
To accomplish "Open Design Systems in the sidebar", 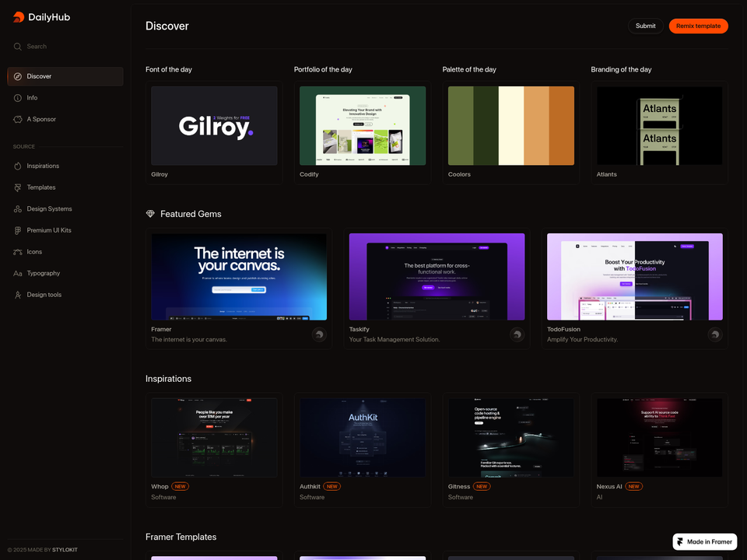I will (x=65, y=208).
